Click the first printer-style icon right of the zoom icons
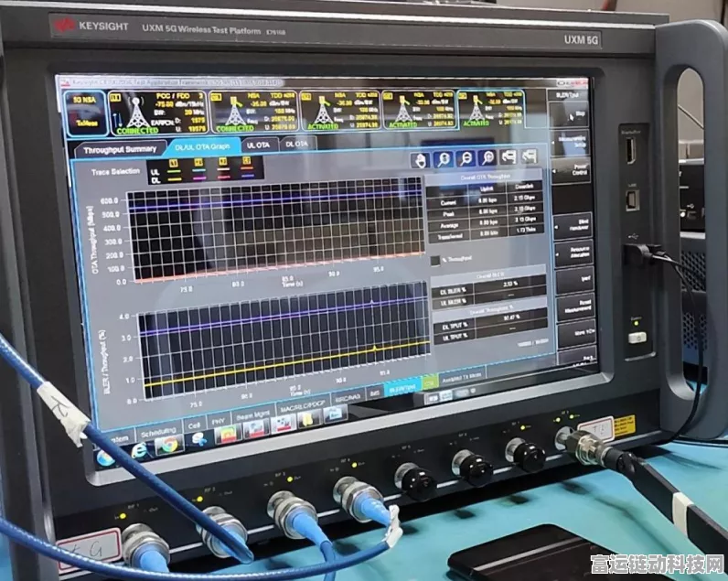This screenshot has height=581, width=728. (x=509, y=157)
